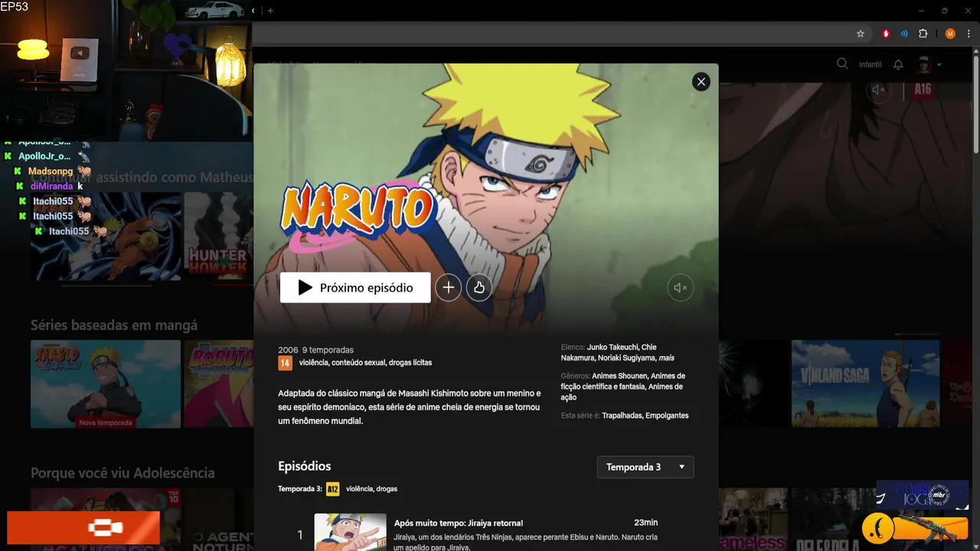Click the Netflix profile avatar
Screen dimensions: 980x551
(924, 65)
